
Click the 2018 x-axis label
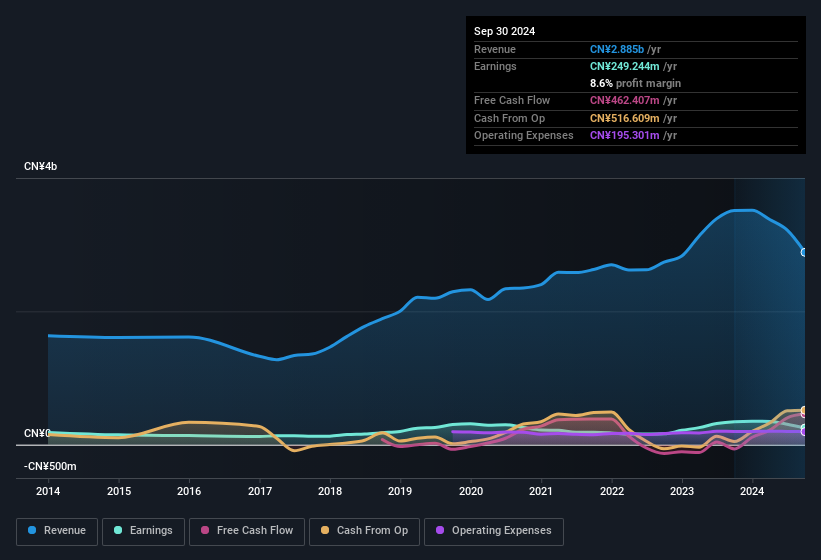(x=330, y=491)
